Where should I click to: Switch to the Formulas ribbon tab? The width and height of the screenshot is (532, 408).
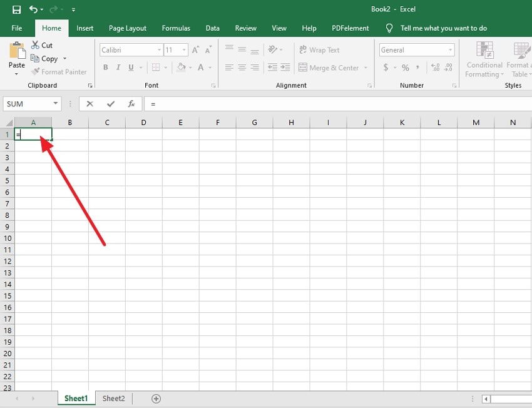click(176, 28)
